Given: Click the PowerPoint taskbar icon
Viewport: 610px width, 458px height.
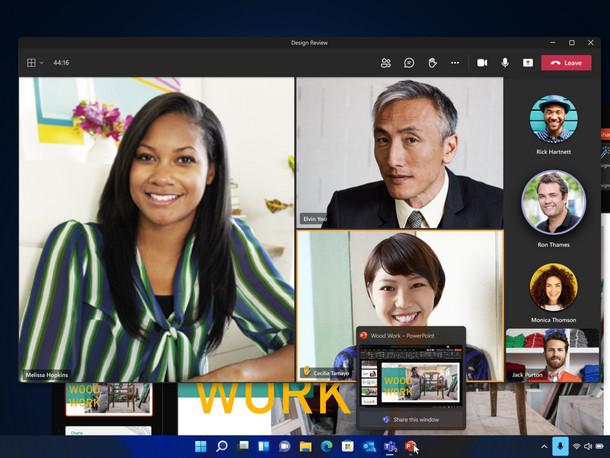Looking at the screenshot, I should coord(411,446).
